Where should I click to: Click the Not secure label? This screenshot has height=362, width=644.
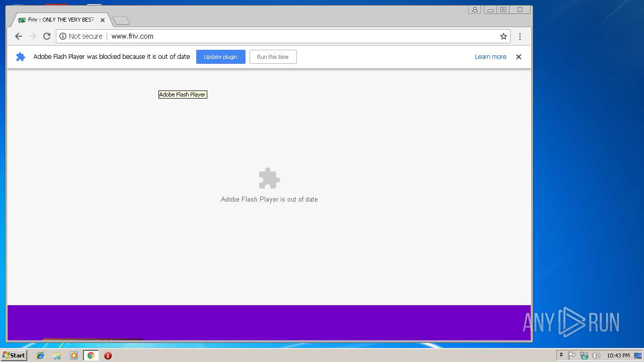tap(86, 36)
